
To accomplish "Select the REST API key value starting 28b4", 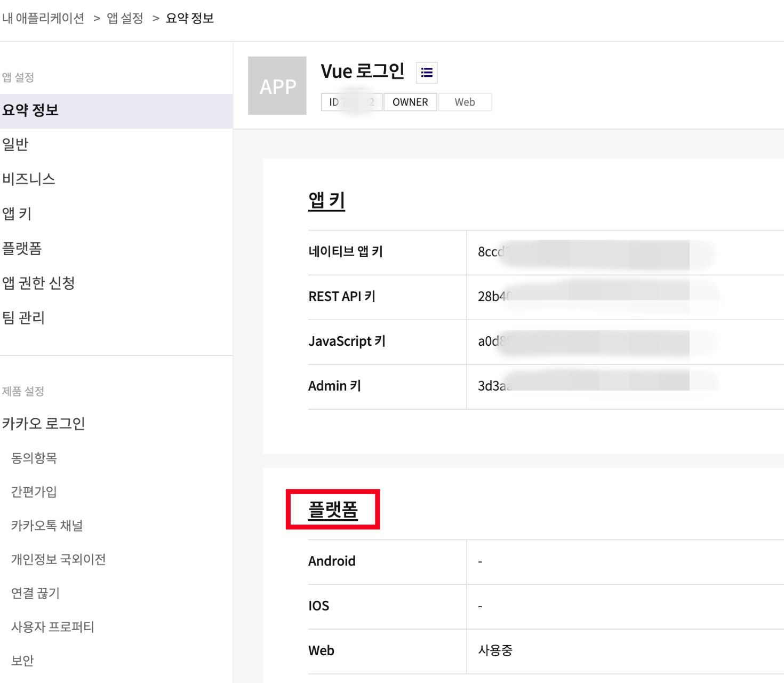I will [597, 296].
